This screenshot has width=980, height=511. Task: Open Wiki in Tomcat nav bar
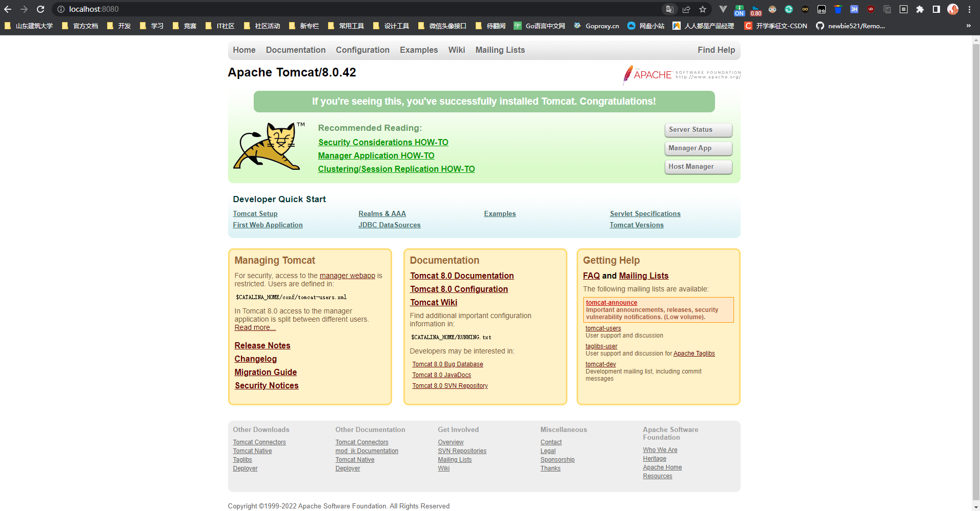[457, 50]
